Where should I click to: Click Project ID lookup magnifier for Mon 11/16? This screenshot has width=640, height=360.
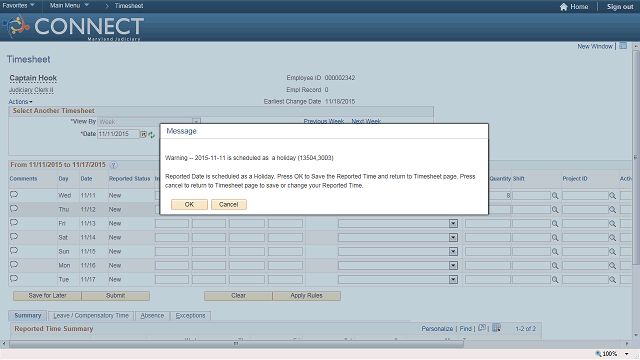click(x=613, y=266)
